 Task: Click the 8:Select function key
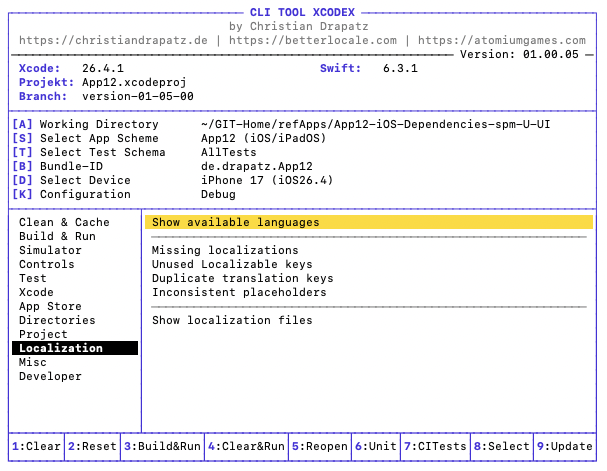pyautogui.click(x=502, y=446)
